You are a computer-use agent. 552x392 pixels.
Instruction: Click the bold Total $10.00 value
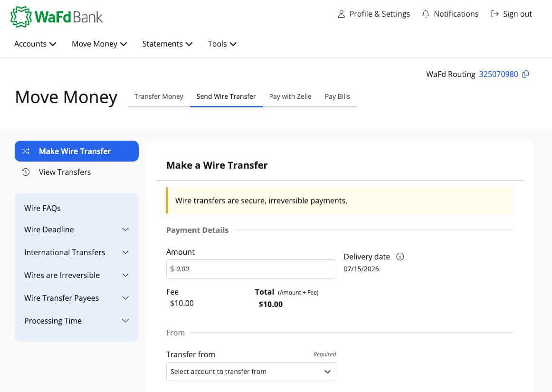click(270, 304)
